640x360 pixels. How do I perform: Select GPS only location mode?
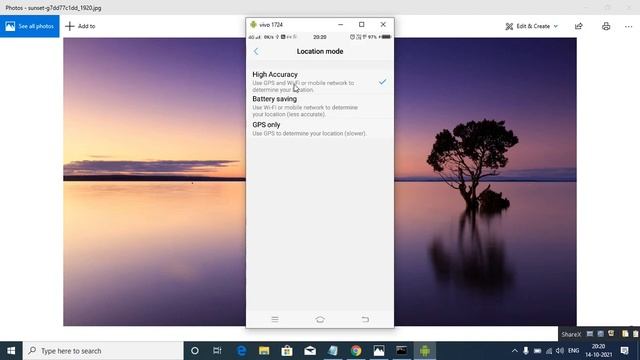tap(320, 129)
